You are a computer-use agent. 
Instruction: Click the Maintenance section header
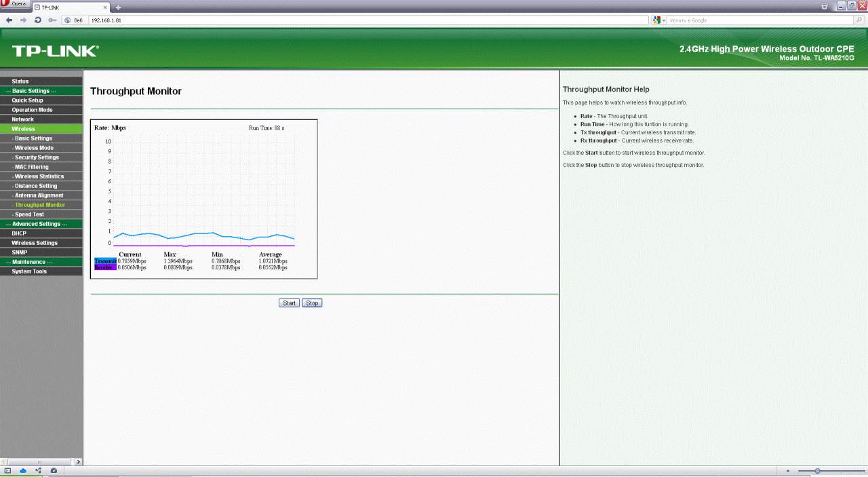coord(41,262)
